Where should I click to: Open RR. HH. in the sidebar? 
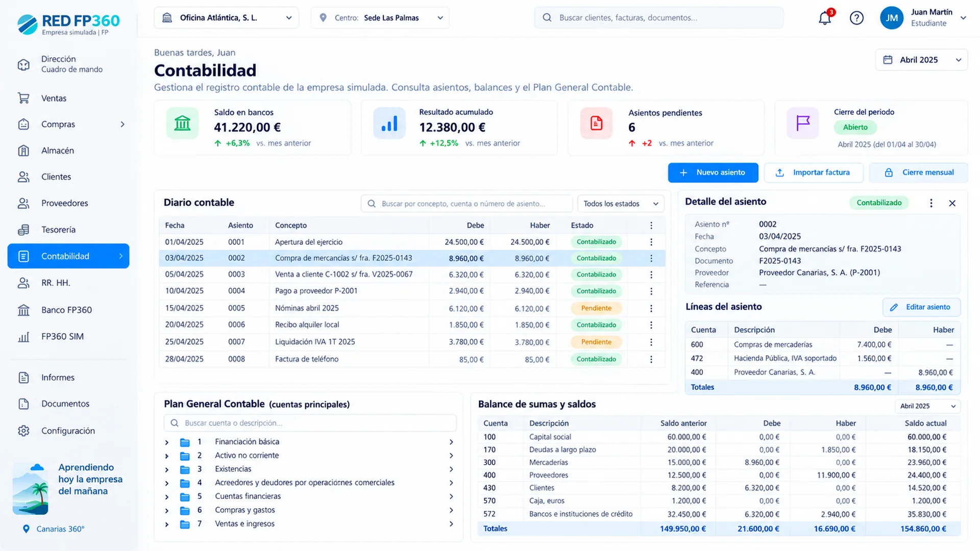click(68, 283)
